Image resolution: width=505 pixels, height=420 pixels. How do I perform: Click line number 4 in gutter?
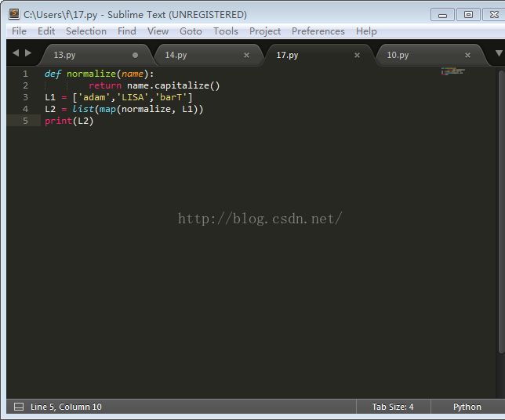pyautogui.click(x=25, y=109)
